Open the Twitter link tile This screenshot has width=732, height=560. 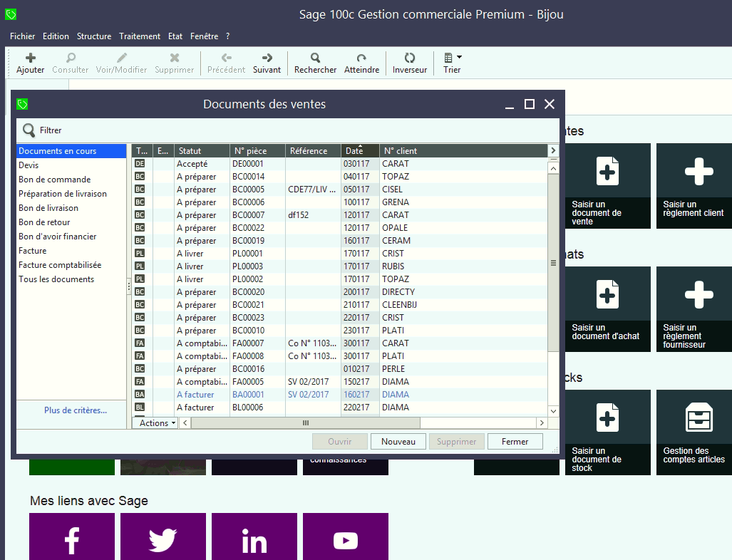163,536
